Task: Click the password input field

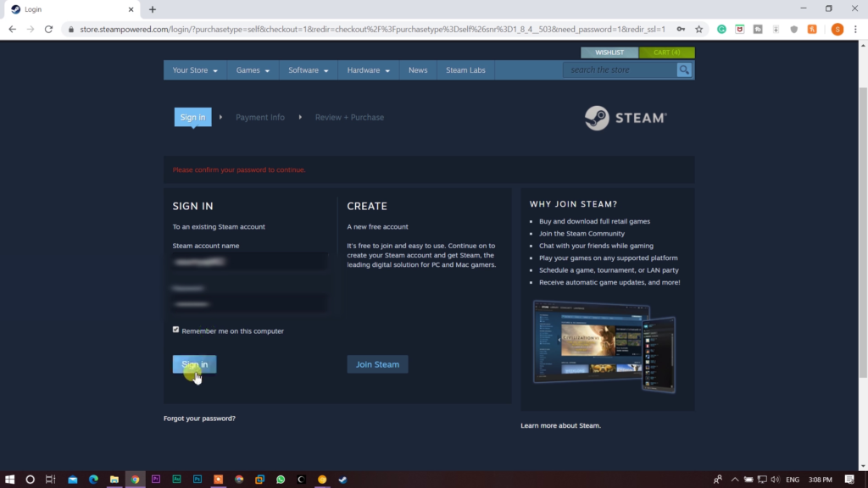Action: (250, 304)
